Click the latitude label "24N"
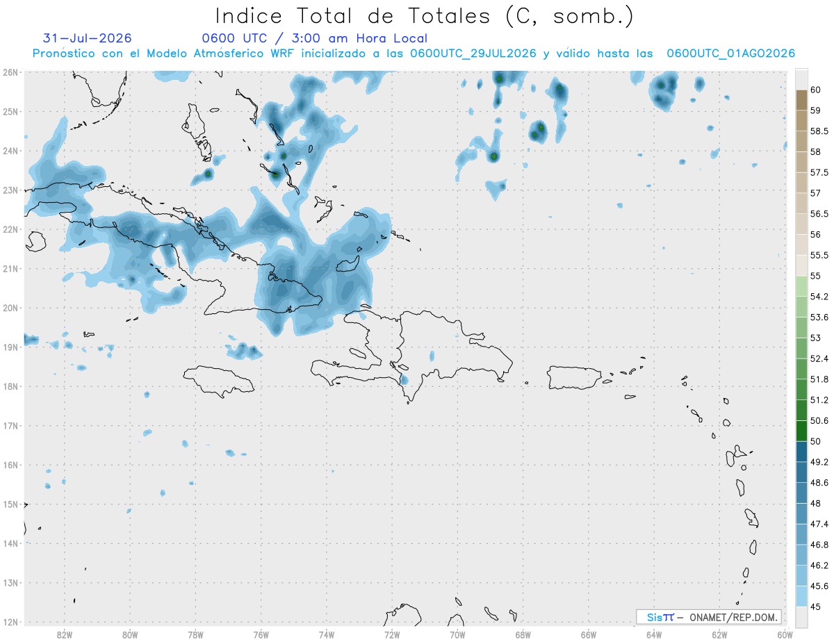Viewport: 834px width, 644px height. coord(10,151)
